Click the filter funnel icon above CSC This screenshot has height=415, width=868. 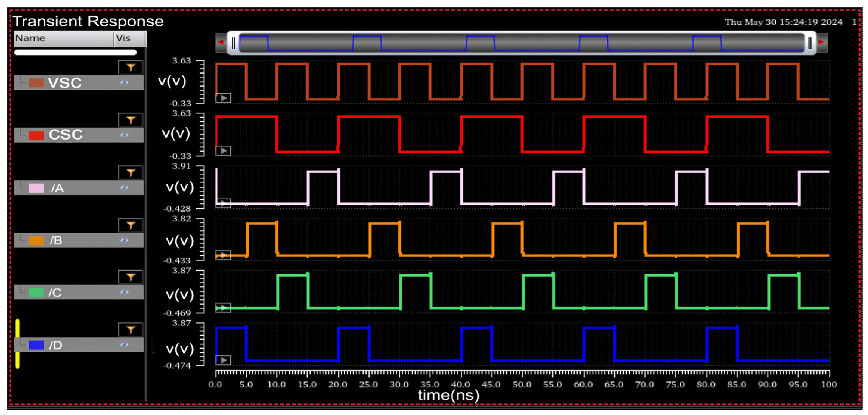click(130, 120)
